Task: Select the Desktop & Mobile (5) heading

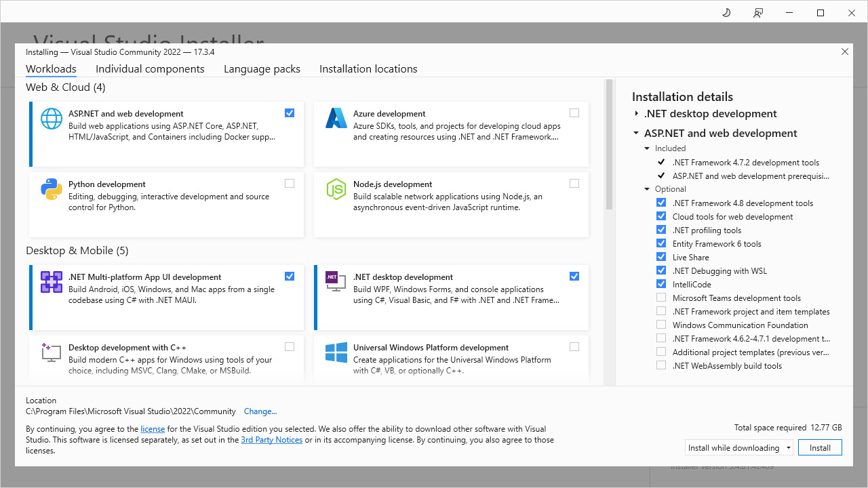Action: point(77,251)
